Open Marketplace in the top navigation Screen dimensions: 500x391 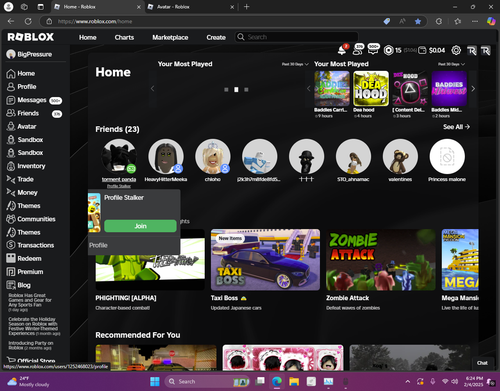click(170, 37)
